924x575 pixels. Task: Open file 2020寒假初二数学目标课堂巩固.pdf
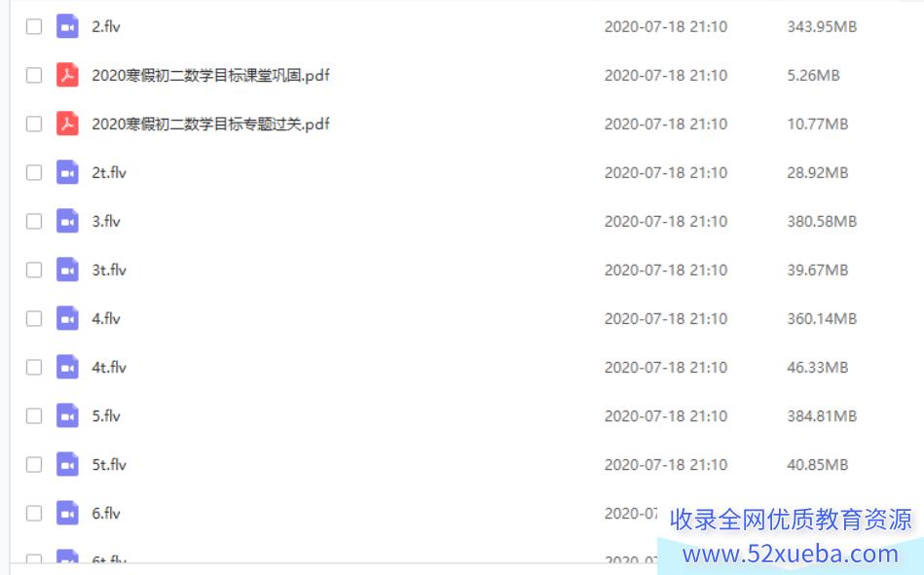tap(210, 76)
